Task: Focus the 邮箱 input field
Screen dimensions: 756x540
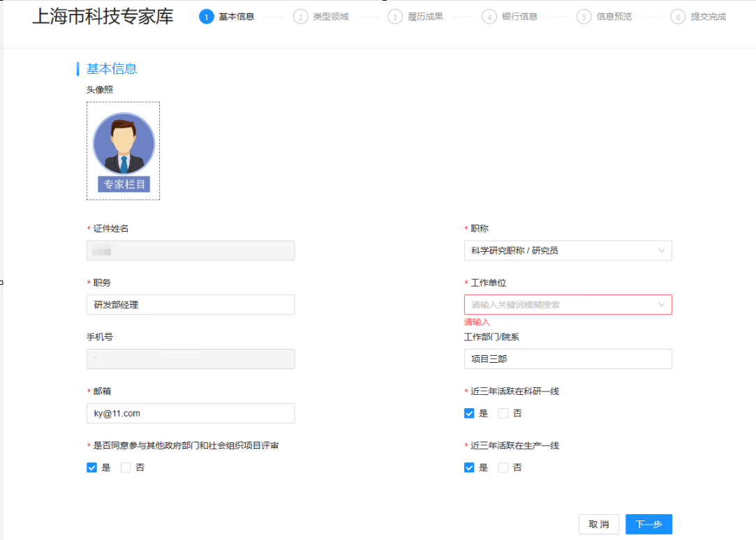Action: 191,413
